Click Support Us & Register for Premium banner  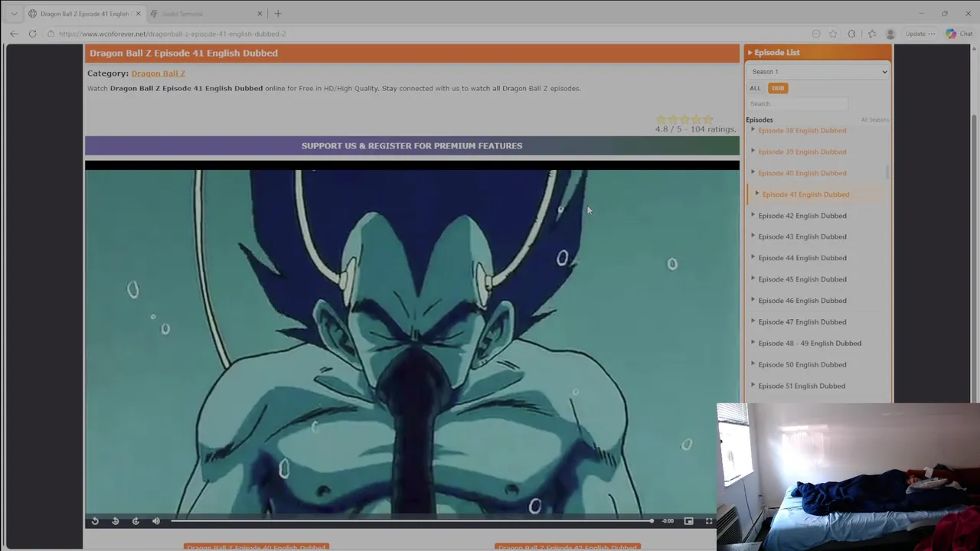pyautogui.click(x=412, y=145)
